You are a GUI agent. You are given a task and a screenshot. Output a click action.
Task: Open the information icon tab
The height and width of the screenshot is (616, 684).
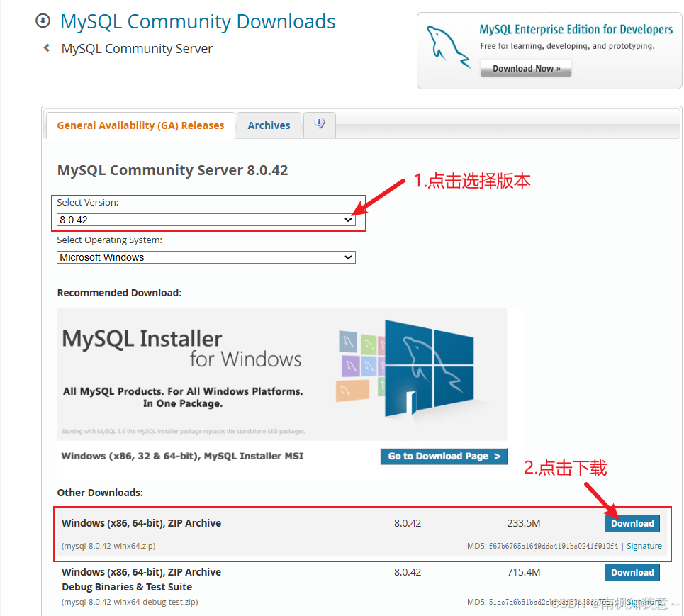pos(319,125)
